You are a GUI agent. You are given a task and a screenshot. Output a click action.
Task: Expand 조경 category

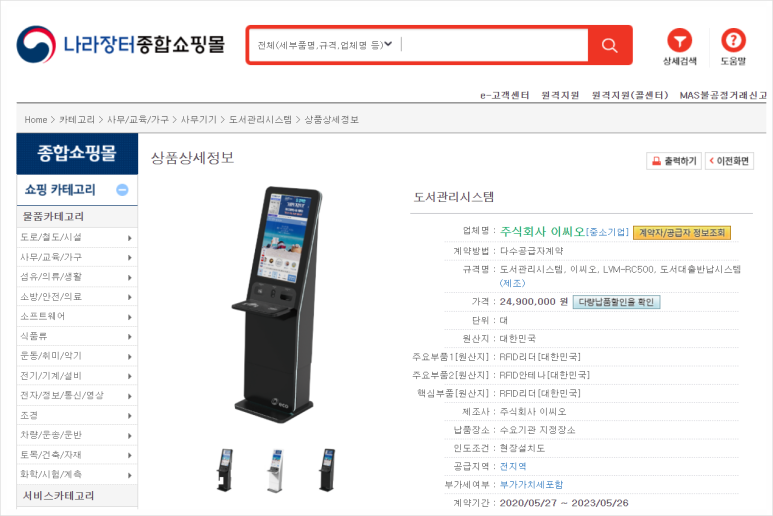tap(77, 415)
